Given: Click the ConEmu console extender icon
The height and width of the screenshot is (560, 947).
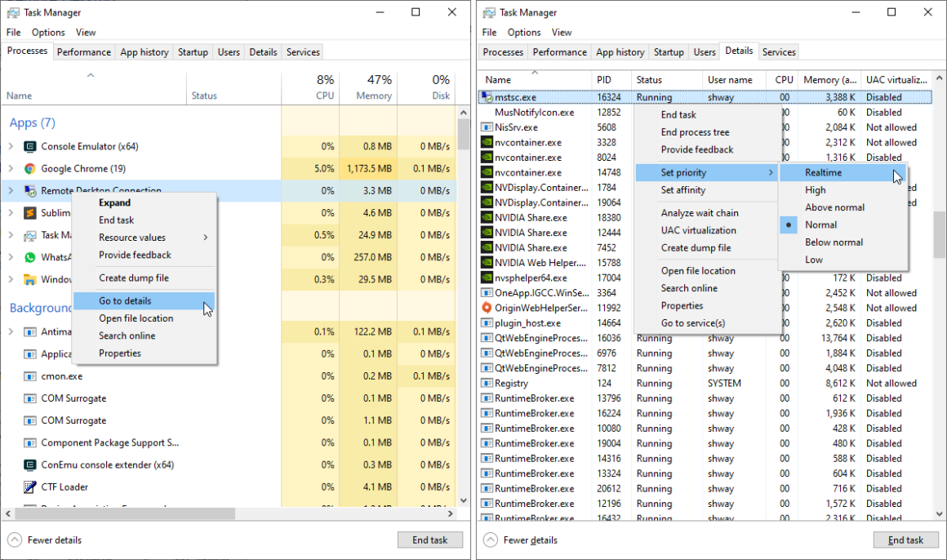Looking at the screenshot, I should coord(30,465).
